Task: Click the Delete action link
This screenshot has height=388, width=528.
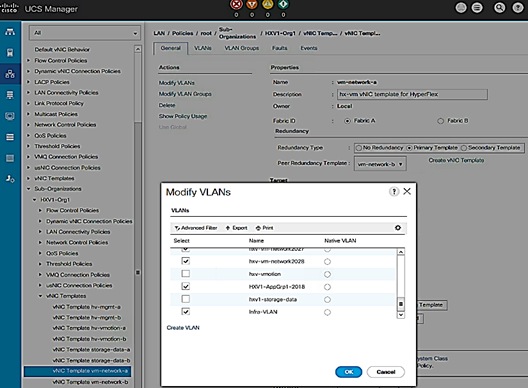Action: 167,105
